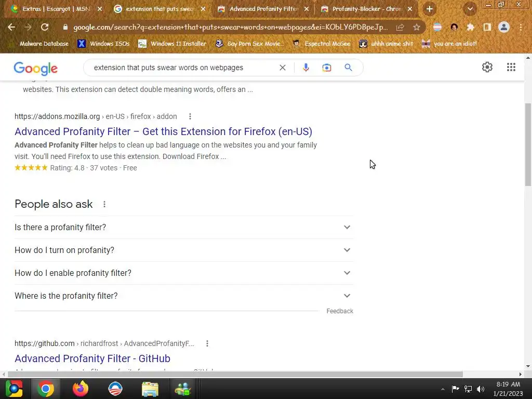
Task: Click the scroll-down arrow of vertical scrollbar
Action: pyautogui.click(x=528, y=366)
